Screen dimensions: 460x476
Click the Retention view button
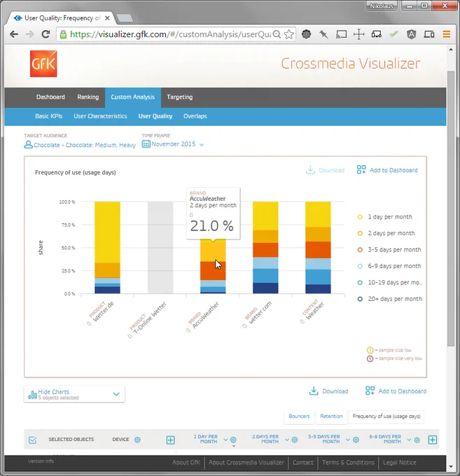tap(331, 416)
